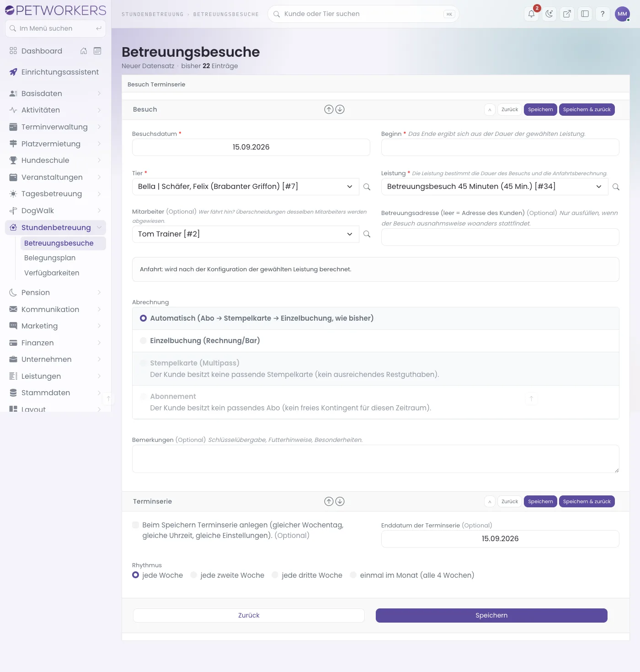Viewport: 640px width, 672px height.
Task: Select einmal im Monat rhythm
Action: coord(353,575)
